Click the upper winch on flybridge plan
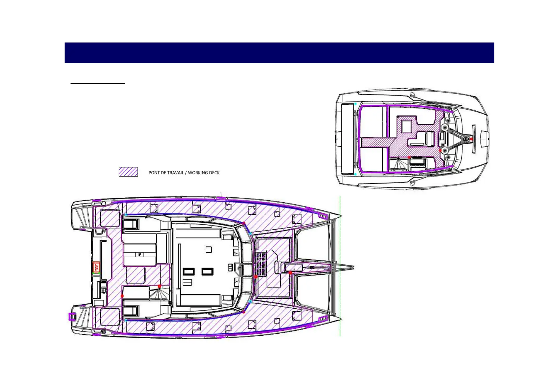The width and height of the screenshot is (555, 392). pyautogui.click(x=445, y=127)
